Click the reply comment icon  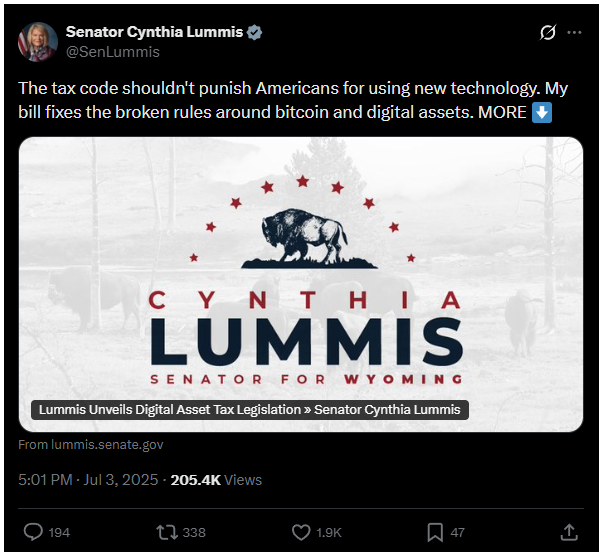tap(32, 532)
